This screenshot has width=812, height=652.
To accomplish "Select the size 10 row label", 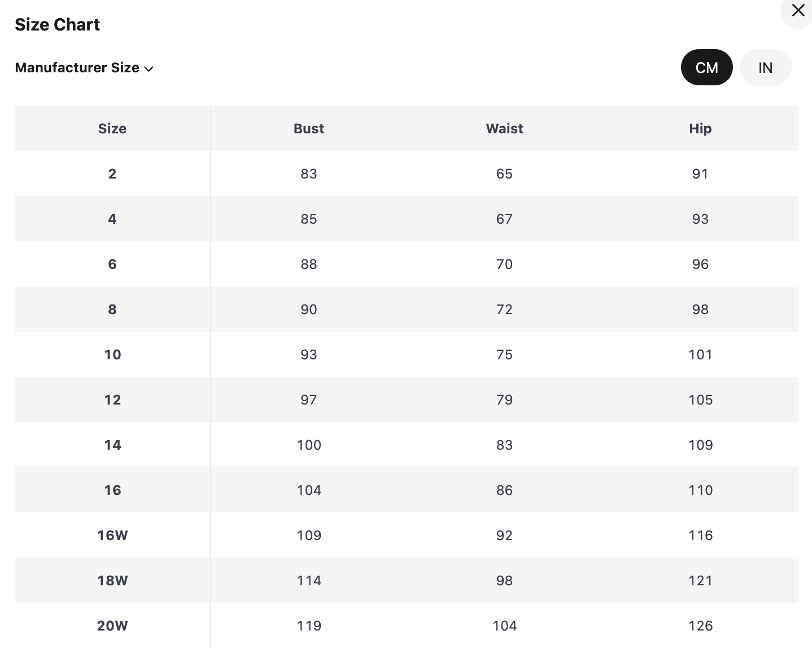I will [112, 354].
